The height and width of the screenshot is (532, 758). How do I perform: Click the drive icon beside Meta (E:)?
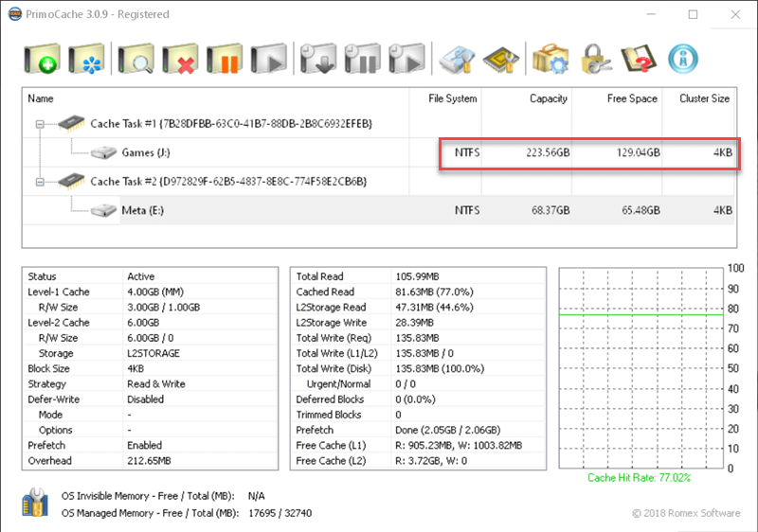103,210
